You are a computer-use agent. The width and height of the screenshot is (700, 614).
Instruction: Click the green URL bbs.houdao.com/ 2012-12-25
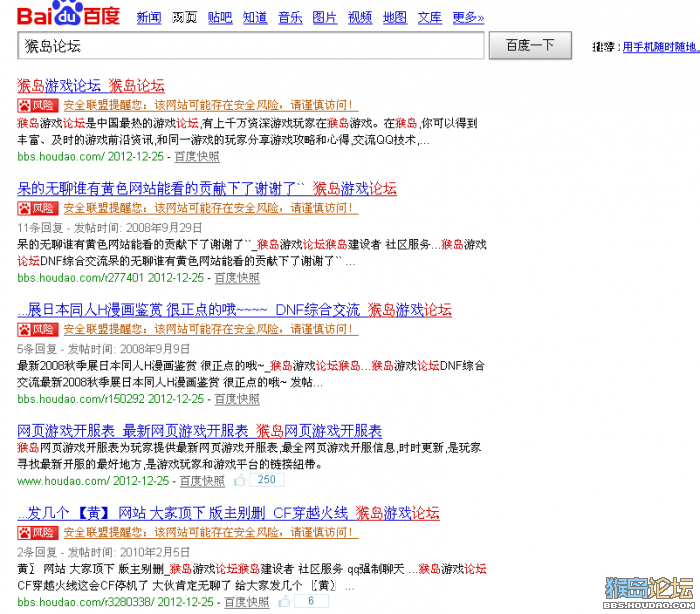tap(91, 157)
